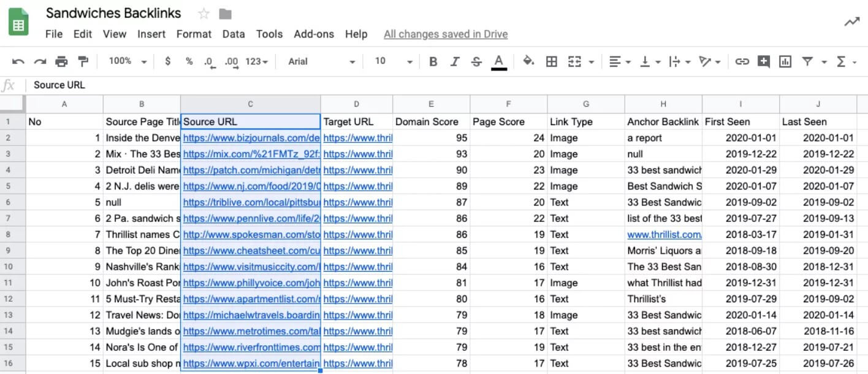The image size is (868, 374).
Task: Click the formula bar input field
Action: tap(429, 85)
